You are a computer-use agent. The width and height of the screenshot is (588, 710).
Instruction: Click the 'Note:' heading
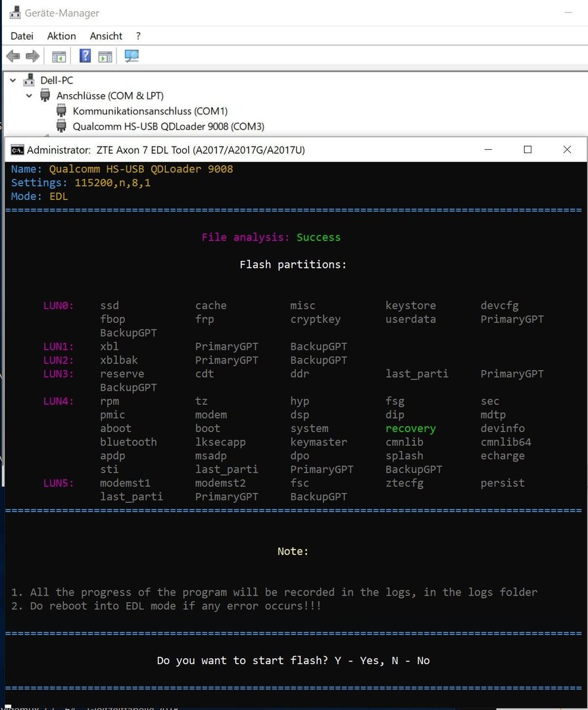click(293, 552)
